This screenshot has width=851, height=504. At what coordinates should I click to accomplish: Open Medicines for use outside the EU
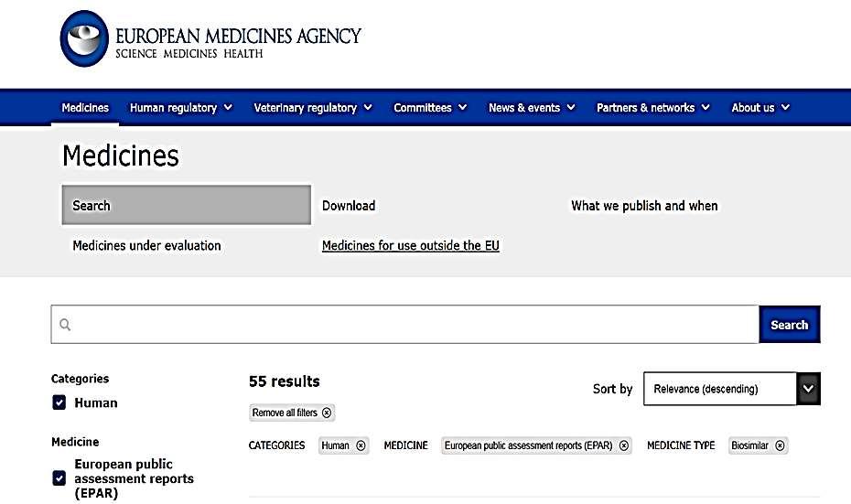click(x=410, y=246)
